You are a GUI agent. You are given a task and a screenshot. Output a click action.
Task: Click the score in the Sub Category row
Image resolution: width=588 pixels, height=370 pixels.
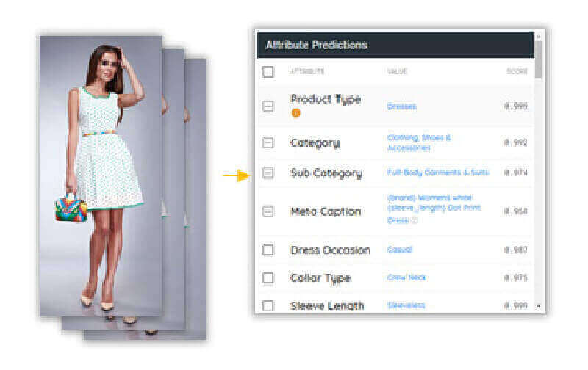(516, 173)
